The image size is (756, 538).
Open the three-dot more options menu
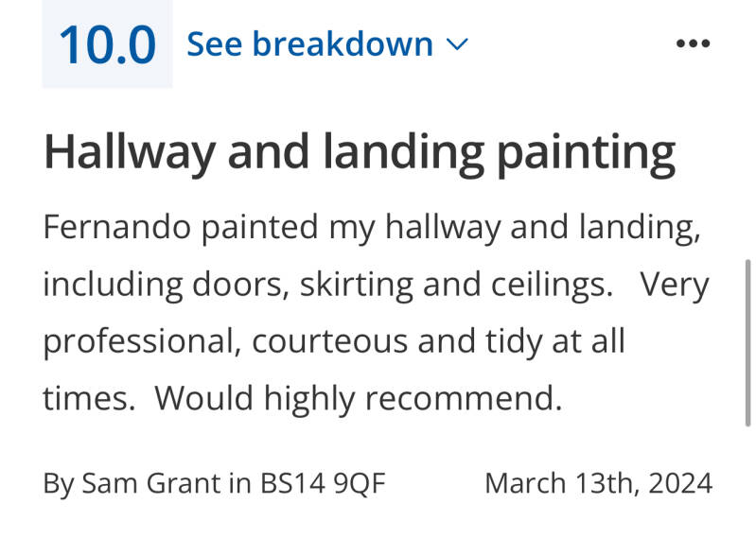[693, 44]
